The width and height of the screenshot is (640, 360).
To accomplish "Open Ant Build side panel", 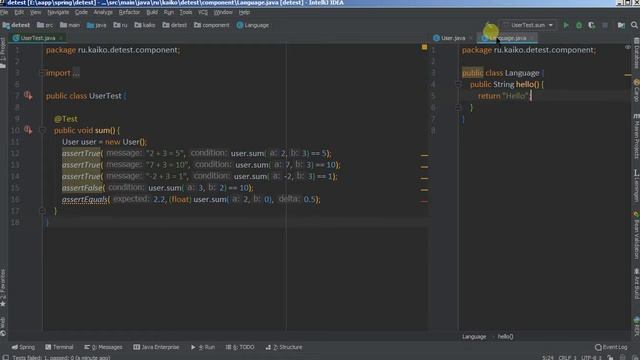I will (x=636, y=284).
